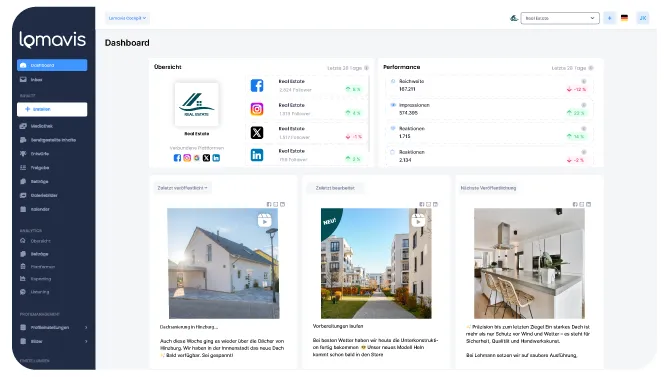Click the Reichweite value 187.211

[x=407, y=89]
